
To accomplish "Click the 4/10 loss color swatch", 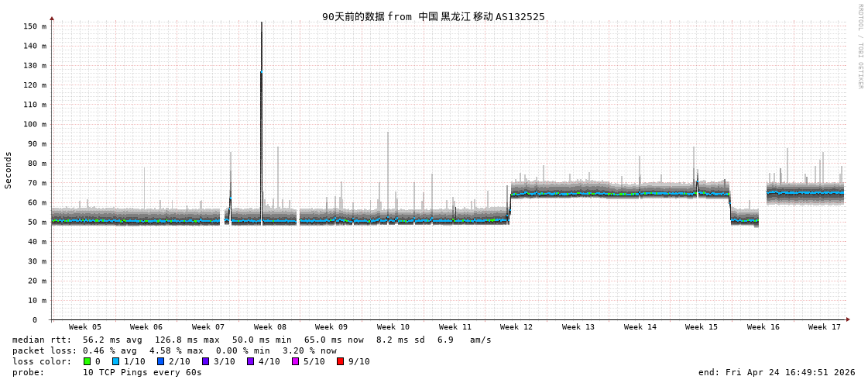I will (x=250, y=361).
